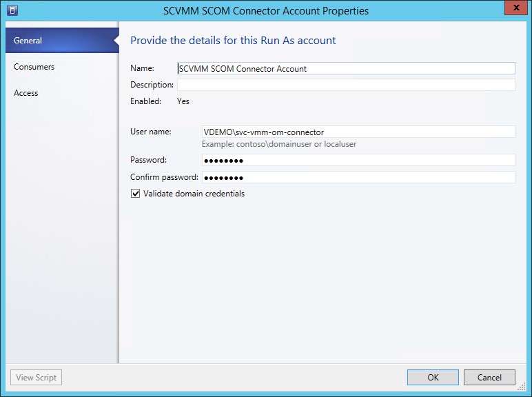Click the "Validate domain credentials" label
This screenshot has height=397, width=532.
(194, 194)
